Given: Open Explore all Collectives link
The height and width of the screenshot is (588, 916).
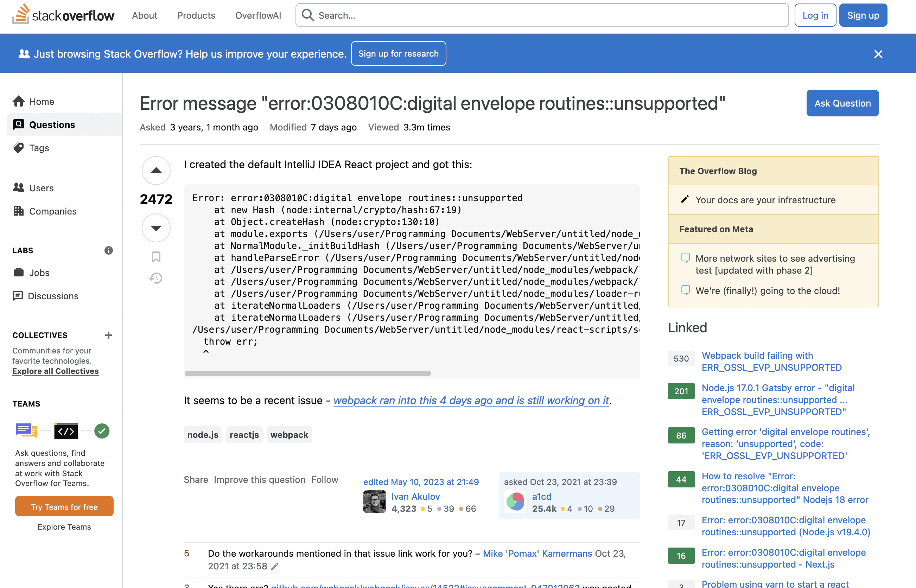Looking at the screenshot, I should (55, 371).
